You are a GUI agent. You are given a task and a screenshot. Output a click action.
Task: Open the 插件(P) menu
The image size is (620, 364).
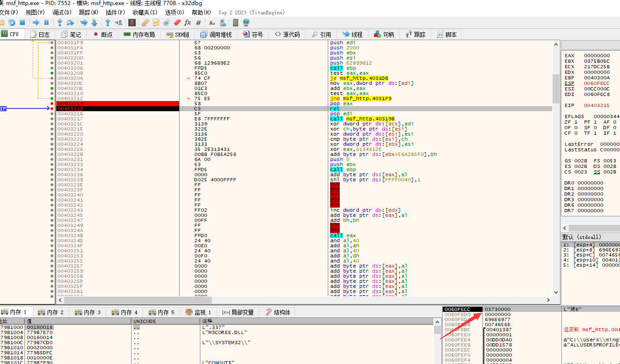[115, 12]
